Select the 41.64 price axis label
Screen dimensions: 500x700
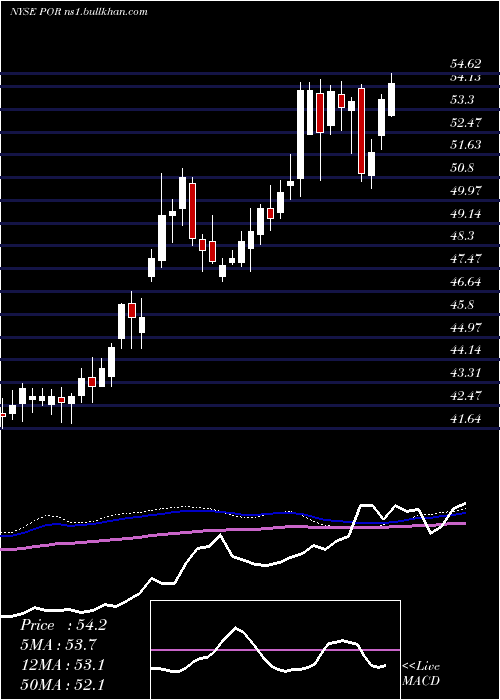click(466, 418)
